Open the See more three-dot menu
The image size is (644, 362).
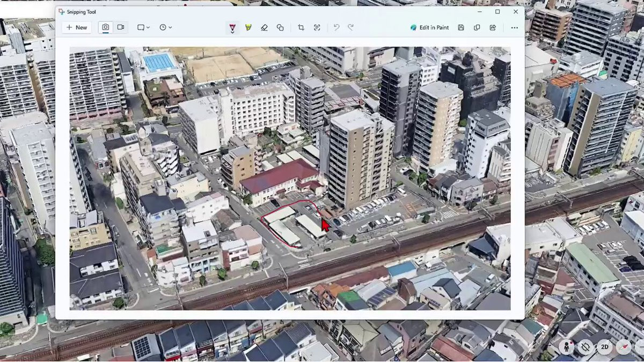coord(514,27)
